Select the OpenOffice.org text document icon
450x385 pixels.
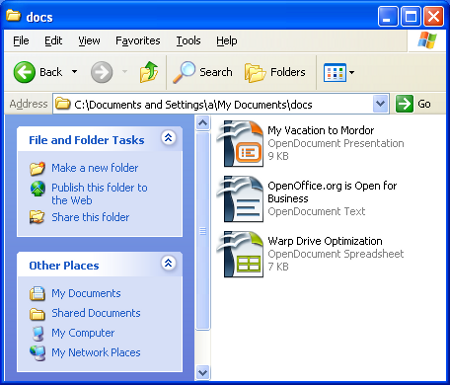(241, 199)
